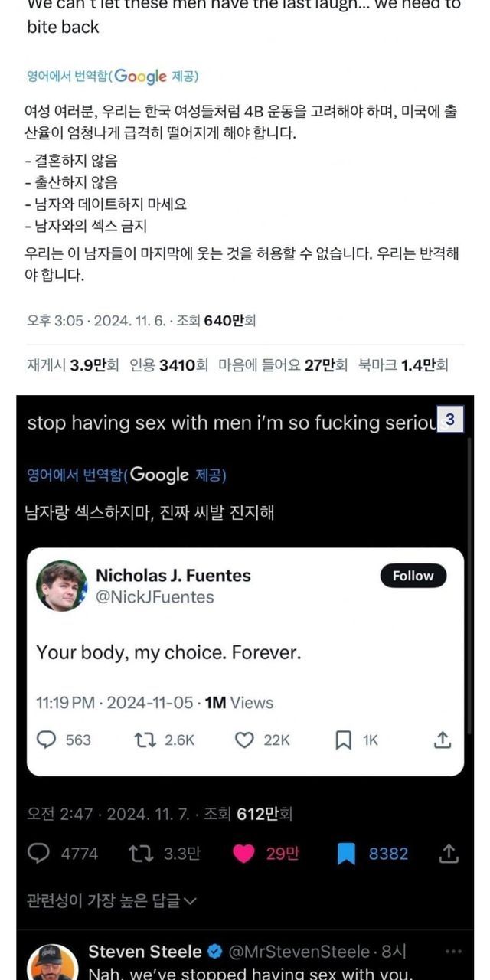Open Nicholas J. Fuentes profile picture

pyautogui.click(x=61, y=586)
